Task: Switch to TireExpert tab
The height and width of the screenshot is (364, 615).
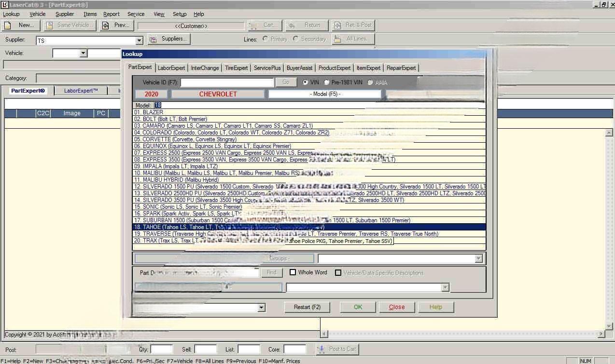Action: point(237,68)
